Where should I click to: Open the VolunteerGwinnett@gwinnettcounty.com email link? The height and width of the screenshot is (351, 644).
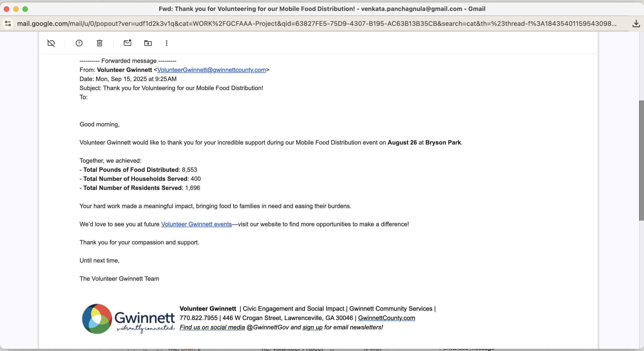(211, 70)
